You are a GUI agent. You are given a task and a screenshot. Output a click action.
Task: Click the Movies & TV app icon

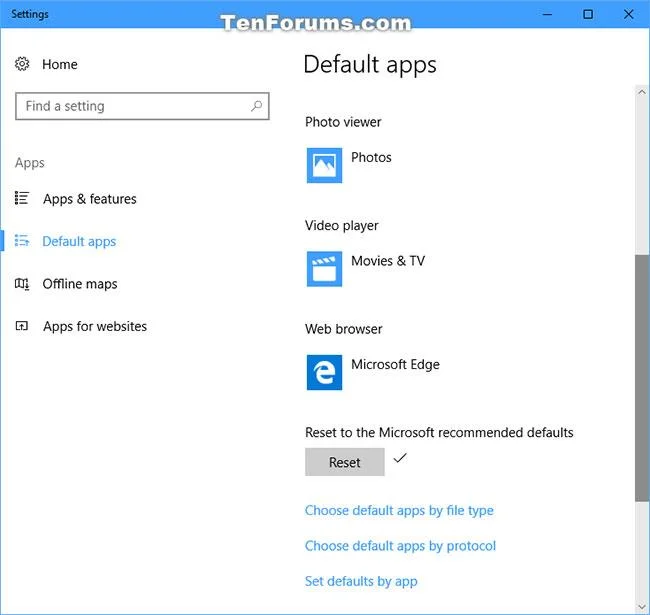click(x=324, y=269)
